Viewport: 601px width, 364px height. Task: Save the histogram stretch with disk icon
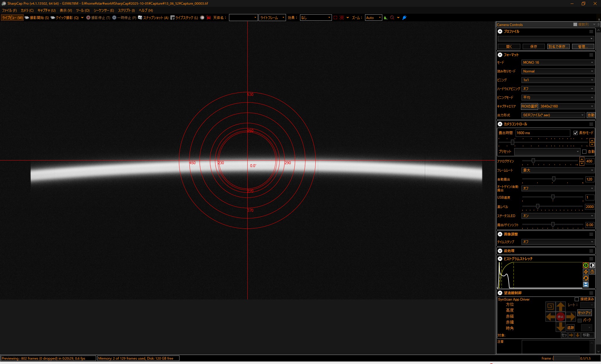(586, 285)
